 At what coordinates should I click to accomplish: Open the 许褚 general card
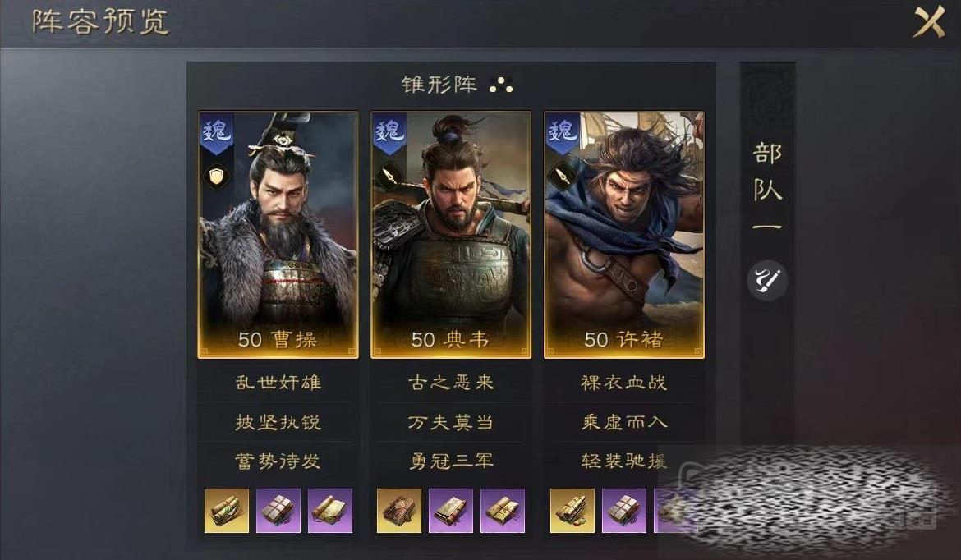coord(624,235)
